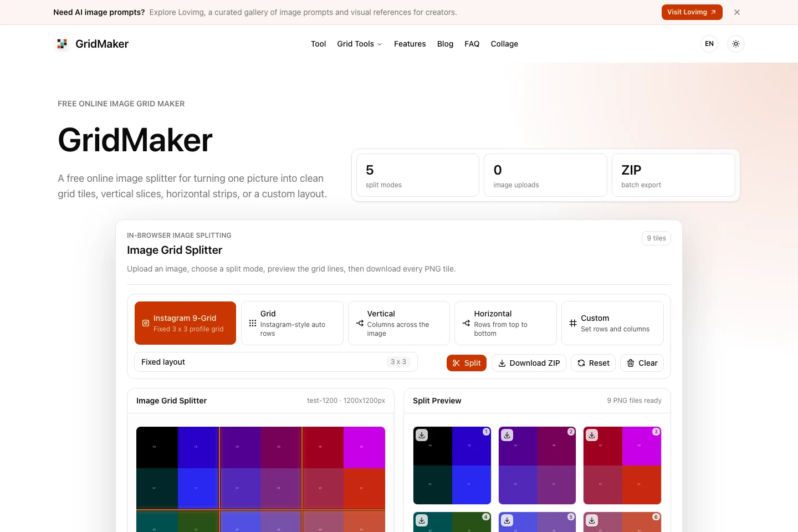
Task: Click the source image preview with grid lines
Action: pyautogui.click(x=260, y=479)
